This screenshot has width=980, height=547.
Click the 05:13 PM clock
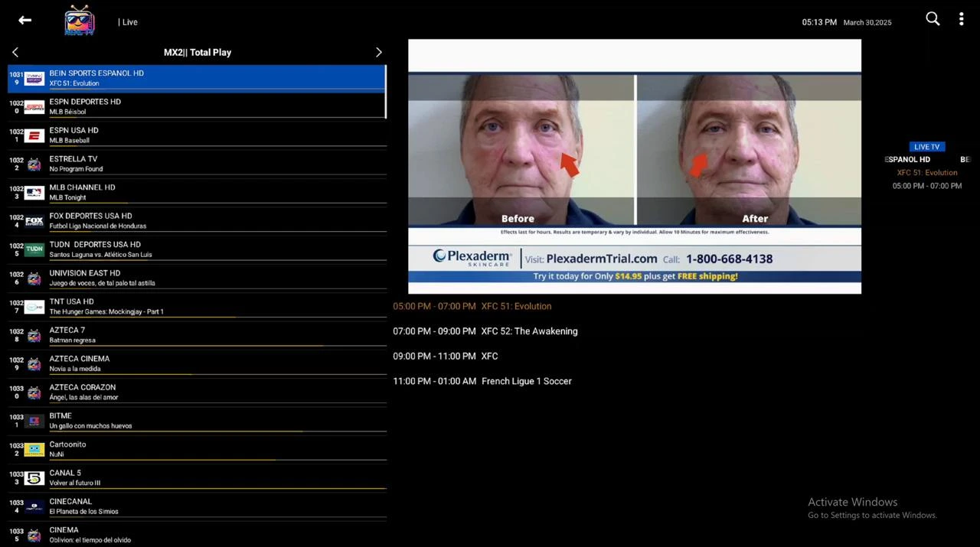[819, 22]
